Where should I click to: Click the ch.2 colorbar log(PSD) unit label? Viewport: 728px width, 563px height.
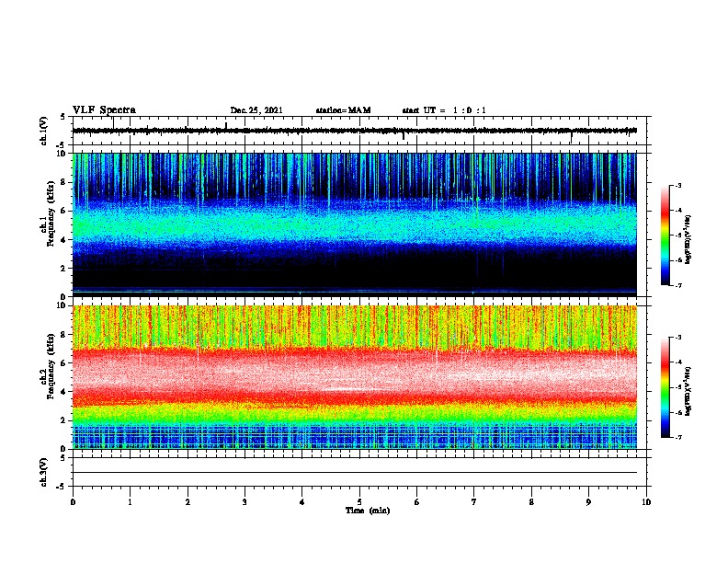click(x=688, y=392)
